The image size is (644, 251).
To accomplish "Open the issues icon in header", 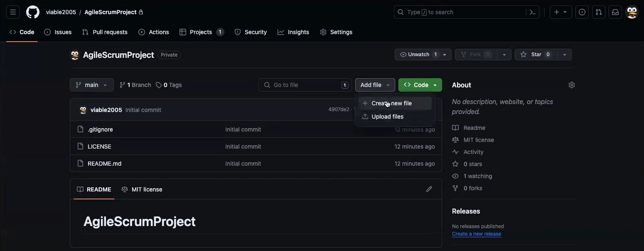I will click(582, 12).
